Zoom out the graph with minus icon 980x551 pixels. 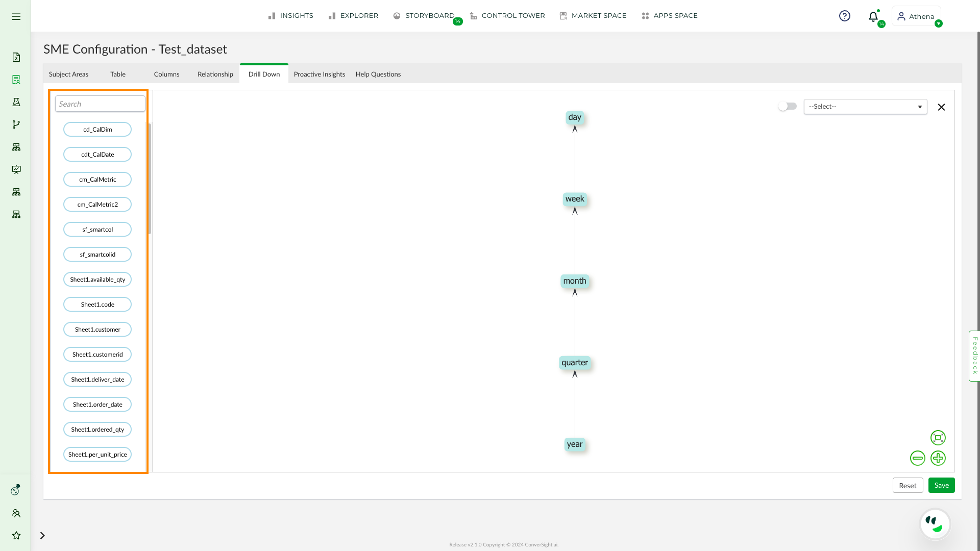918,458
